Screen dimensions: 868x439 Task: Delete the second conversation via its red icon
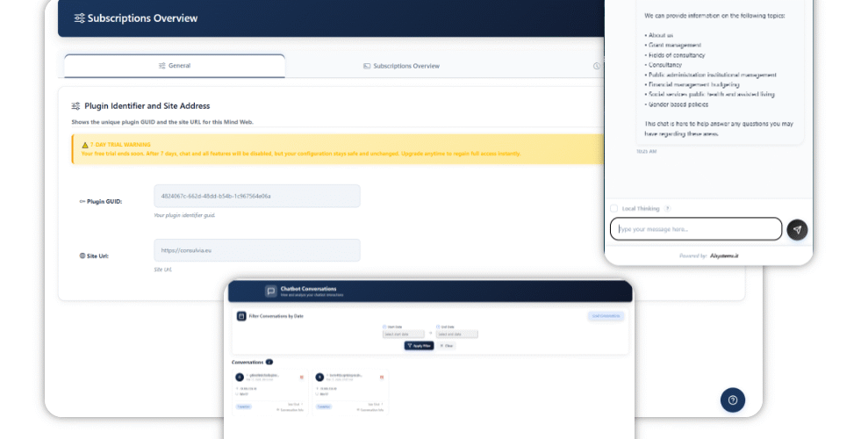[x=382, y=377]
